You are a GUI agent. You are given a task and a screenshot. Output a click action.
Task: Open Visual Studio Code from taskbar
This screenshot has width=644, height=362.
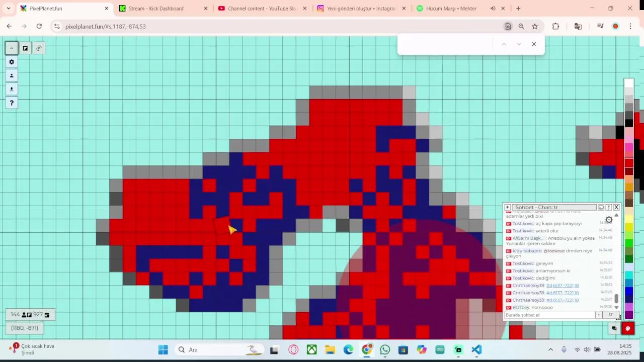(x=476, y=349)
